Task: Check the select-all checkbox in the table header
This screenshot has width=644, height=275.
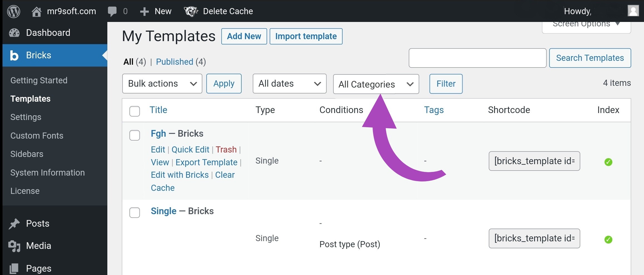Action: pyautogui.click(x=135, y=111)
